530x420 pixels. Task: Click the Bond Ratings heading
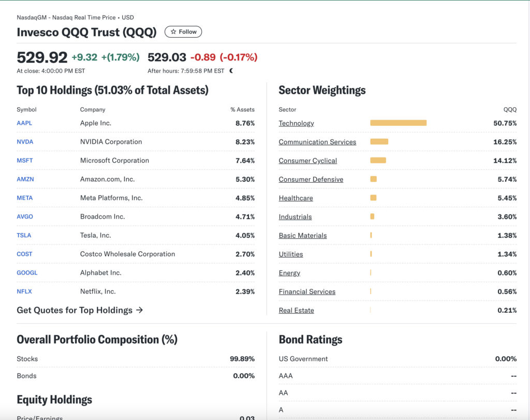tap(311, 340)
